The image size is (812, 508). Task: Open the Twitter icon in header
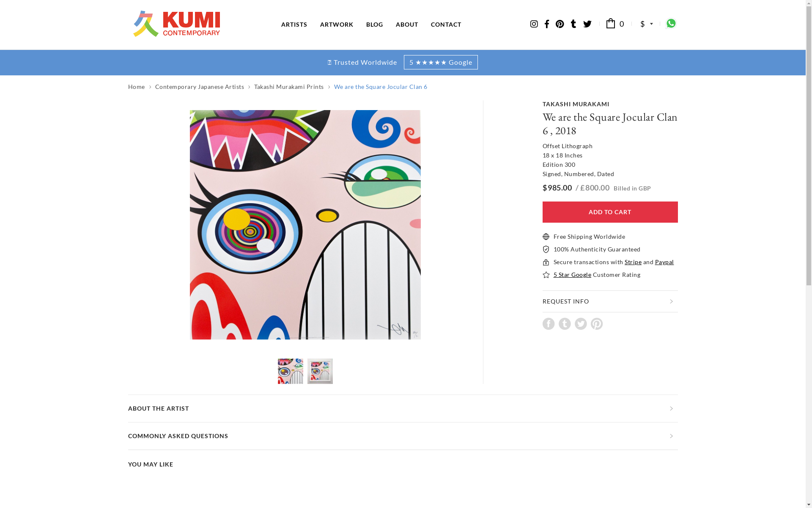tap(587, 24)
